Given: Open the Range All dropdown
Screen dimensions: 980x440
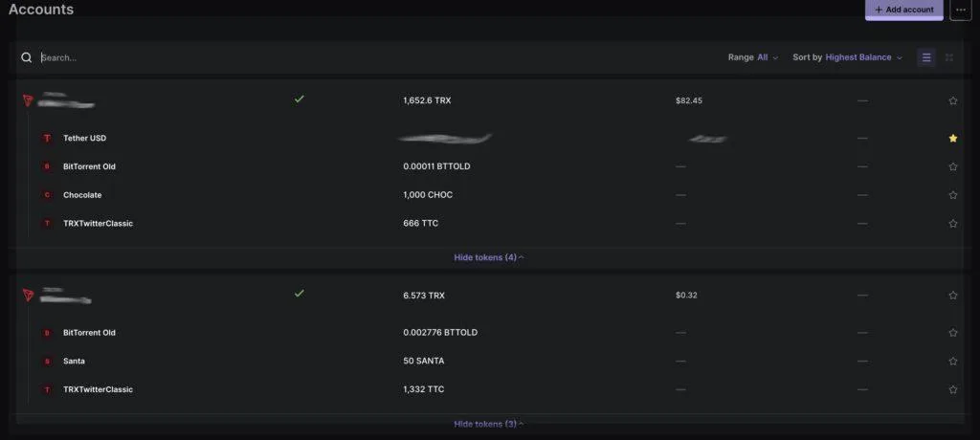Looking at the screenshot, I should click(753, 57).
